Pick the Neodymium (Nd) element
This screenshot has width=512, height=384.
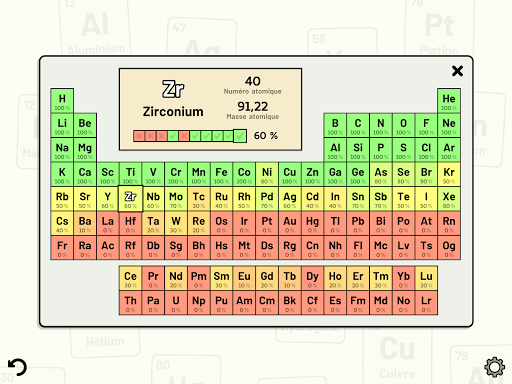176,278
